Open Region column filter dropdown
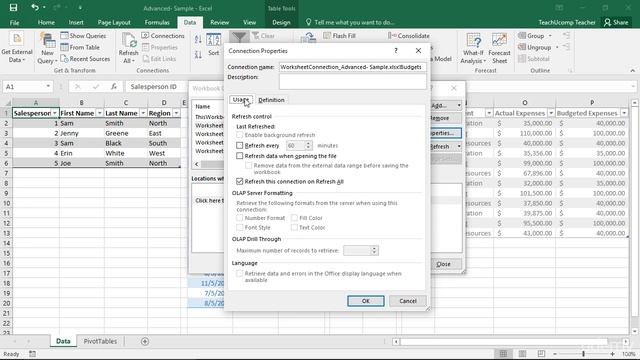Image resolution: width=640 pixels, height=360 pixels. coord(176,113)
